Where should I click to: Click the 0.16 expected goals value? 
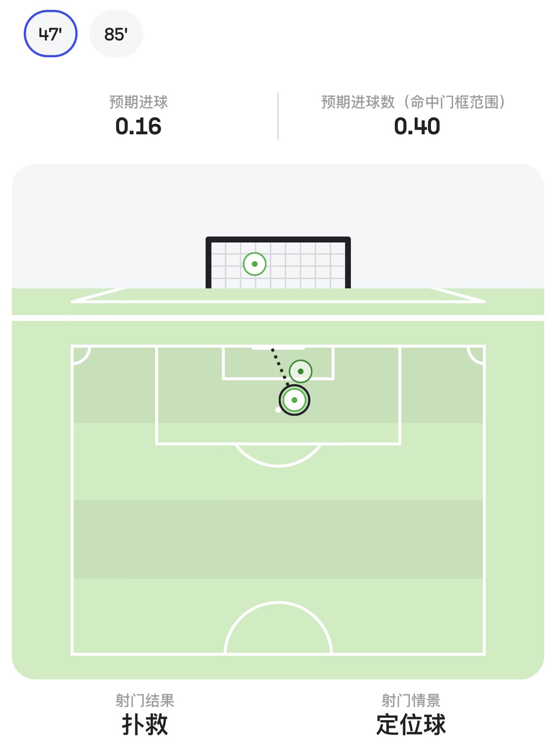(x=138, y=126)
